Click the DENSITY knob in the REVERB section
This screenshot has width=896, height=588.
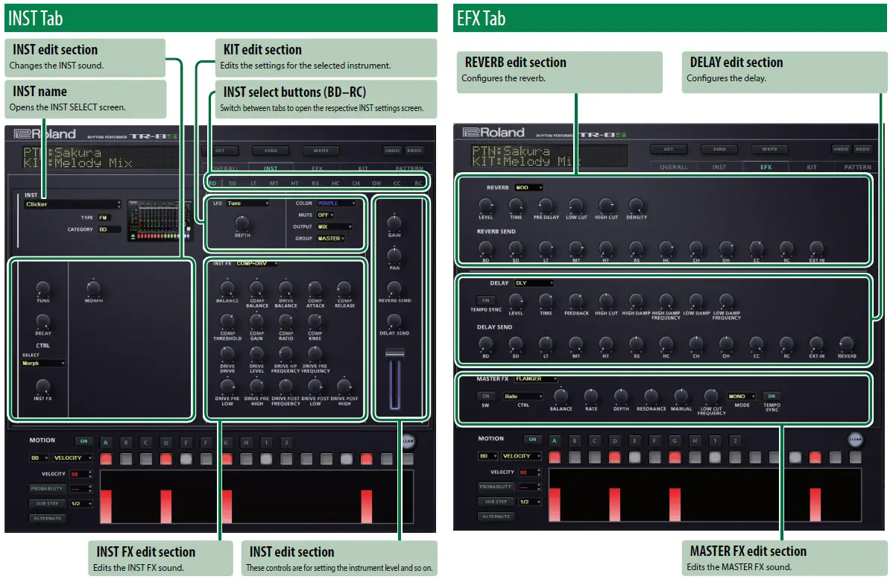click(x=635, y=207)
